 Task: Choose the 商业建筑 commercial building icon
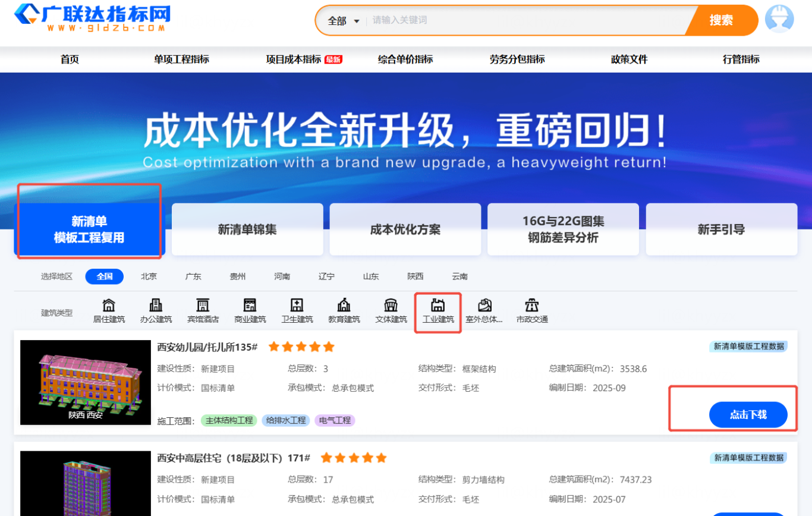[x=250, y=310]
